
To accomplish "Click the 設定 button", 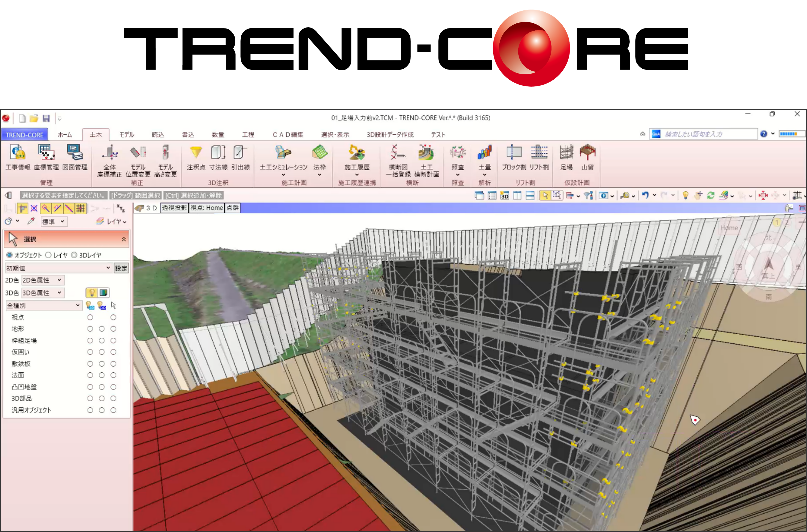I will (x=121, y=268).
